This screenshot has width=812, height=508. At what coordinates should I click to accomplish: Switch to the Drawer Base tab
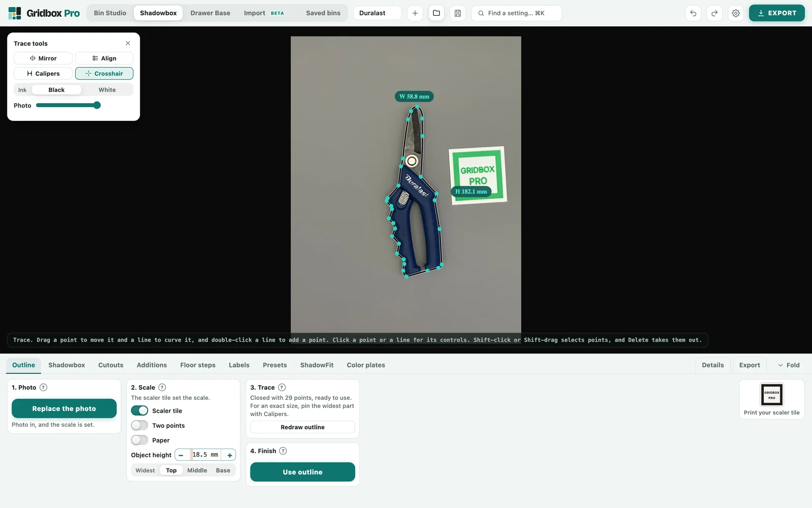point(210,13)
